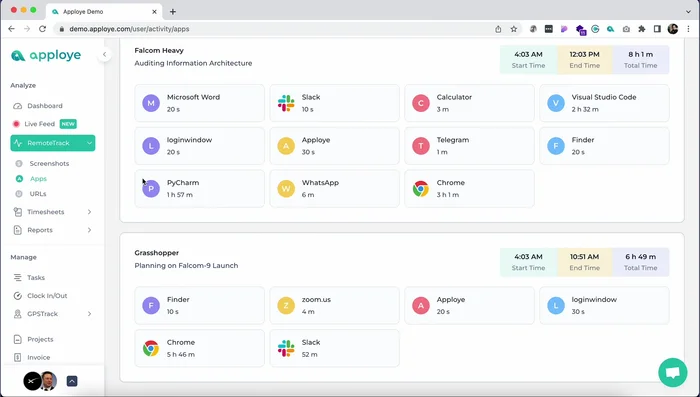Click loginwindow icon under Falcom Heavy
This screenshot has width=700, height=397.
tap(151, 146)
